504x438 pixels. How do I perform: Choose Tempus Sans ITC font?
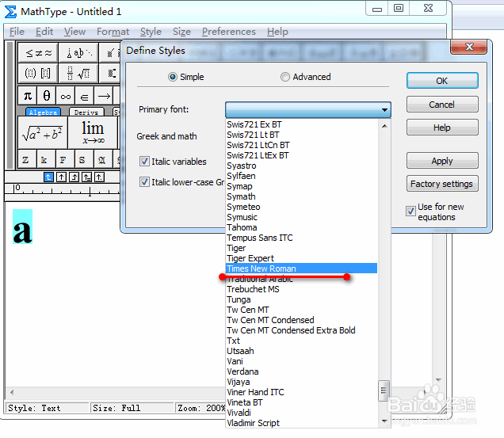coord(301,238)
